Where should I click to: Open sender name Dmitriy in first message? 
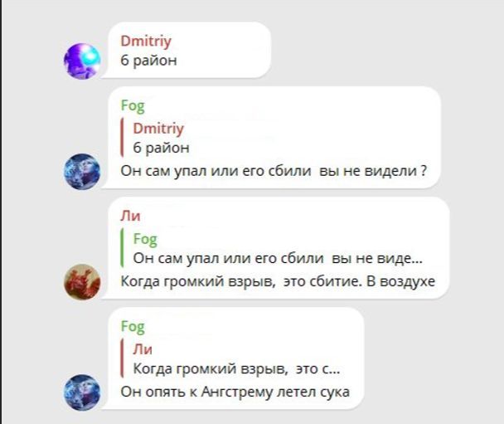[146, 41]
